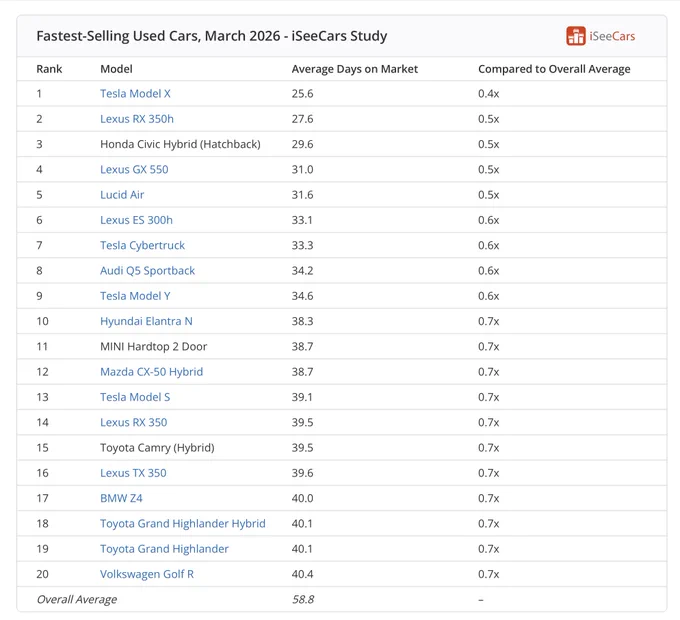The image size is (680, 620).
Task: Open the Volkswagen Golf R link
Action: click(x=147, y=574)
